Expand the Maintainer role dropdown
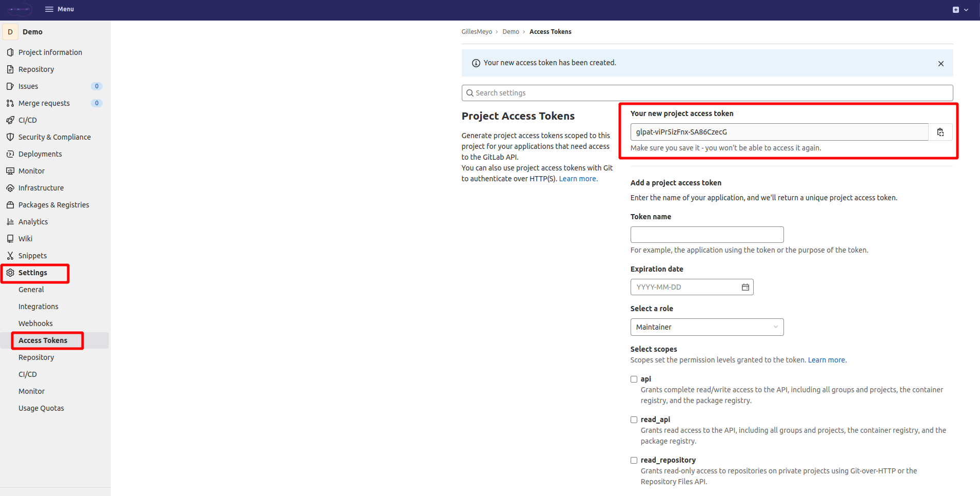This screenshot has width=980, height=496. [707, 327]
